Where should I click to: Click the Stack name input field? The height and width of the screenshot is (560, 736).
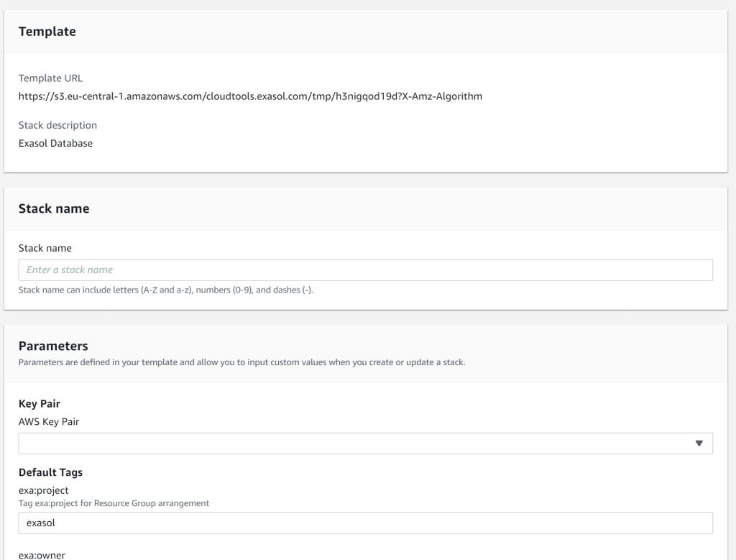click(365, 270)
